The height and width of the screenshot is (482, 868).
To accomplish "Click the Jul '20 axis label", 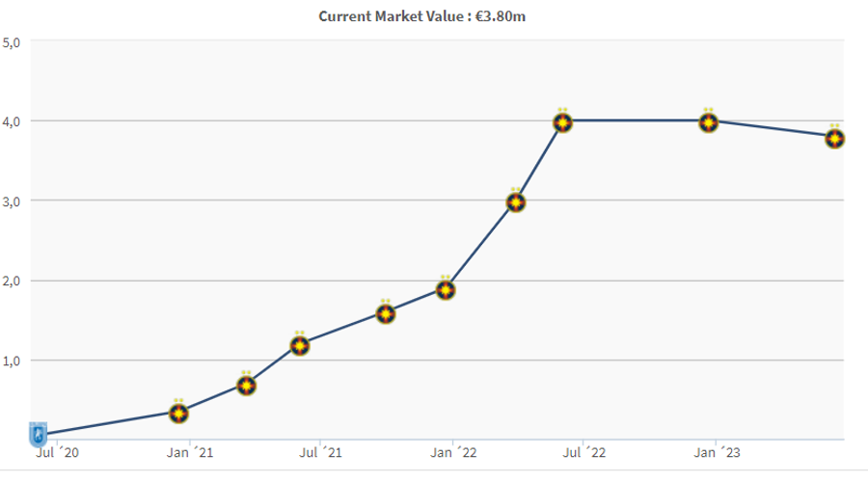I will click(x=58, y=453).
